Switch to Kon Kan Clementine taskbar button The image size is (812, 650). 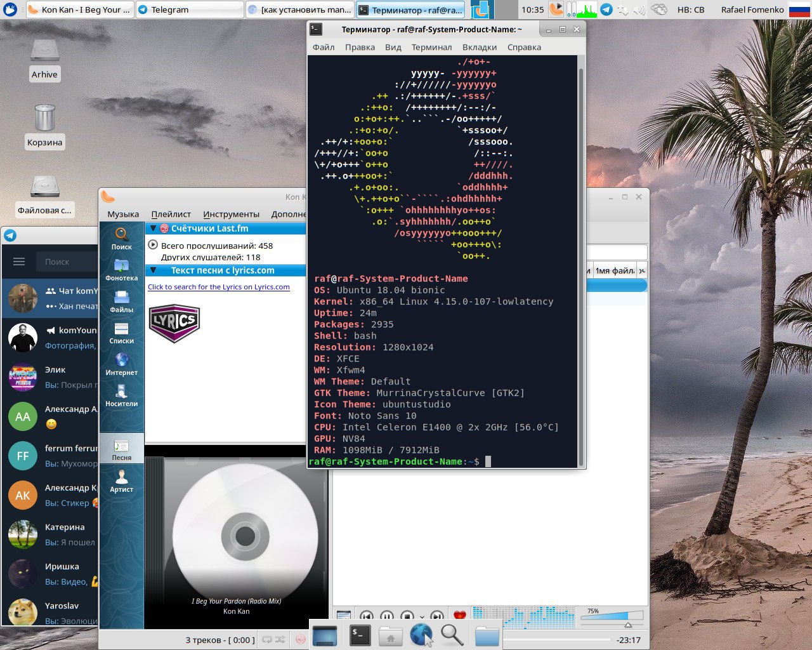click(79, 10)
